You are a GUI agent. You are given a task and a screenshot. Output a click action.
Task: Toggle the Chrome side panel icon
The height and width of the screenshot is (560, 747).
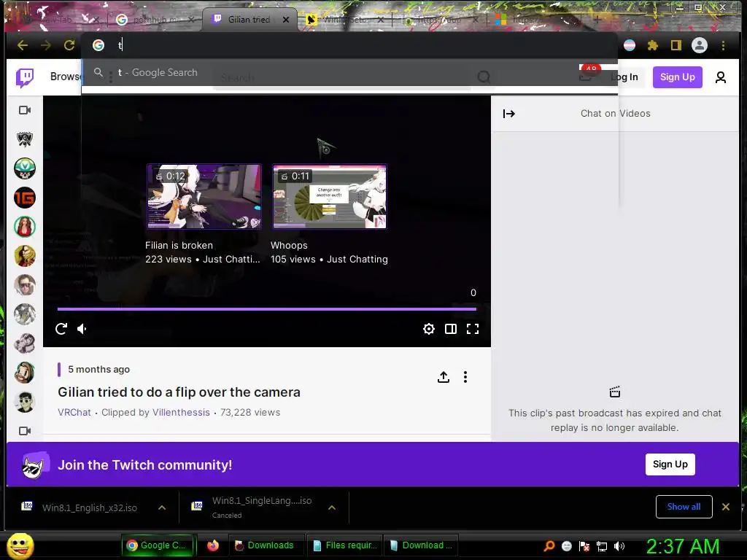point(676,45)
